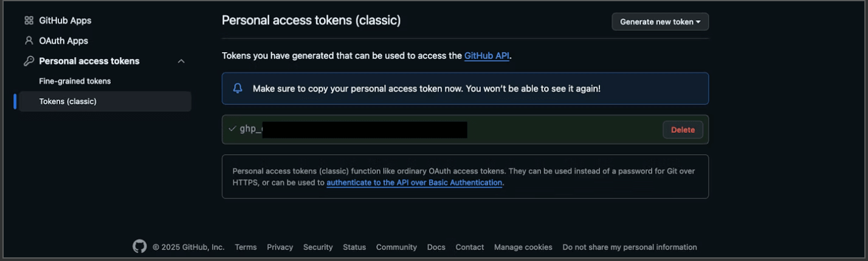The width and height of the screenshot is (868, 261).
Task: Select Tokens (classic) in the sidebar
Action: tap(67, 101)
